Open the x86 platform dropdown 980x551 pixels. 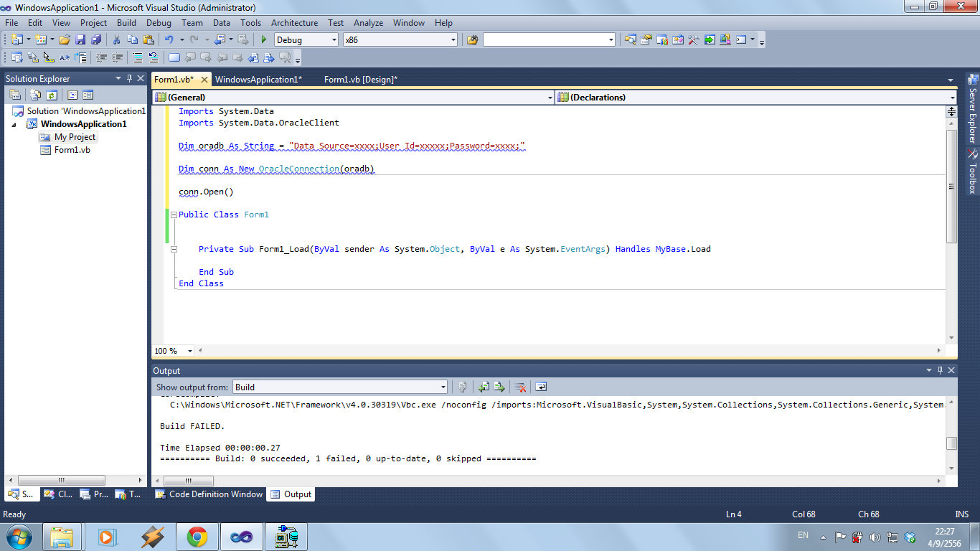tap(453, 39)
